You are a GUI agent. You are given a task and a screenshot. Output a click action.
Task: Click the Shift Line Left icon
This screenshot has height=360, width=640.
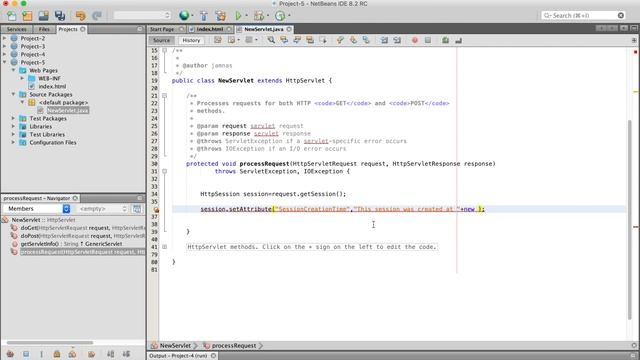click(384, 40)
